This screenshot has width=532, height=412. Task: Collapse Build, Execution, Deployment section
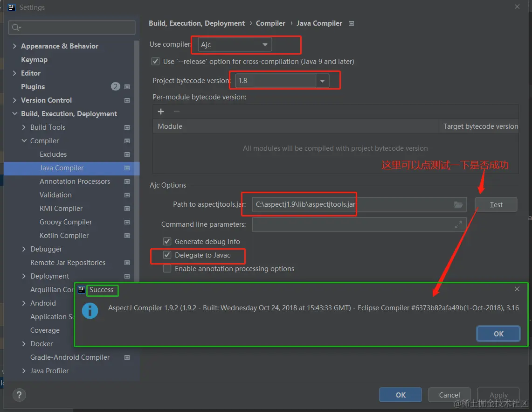point(14,114)
